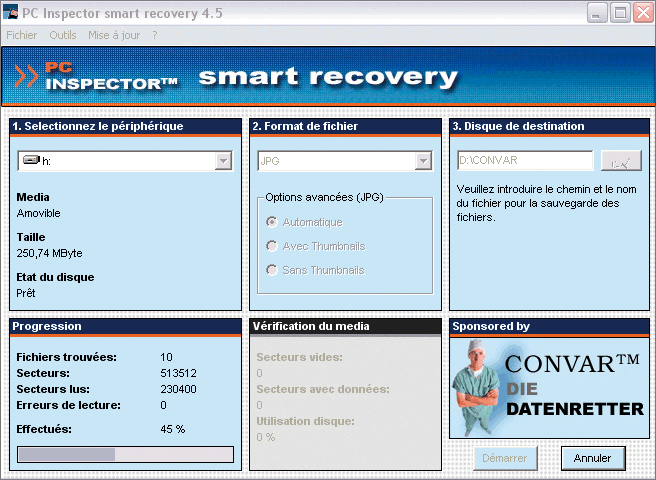The height and width of the screenshot is (480, 656).
Task: Click the recovery progress bar
Action: pyautogui.click(x=125, y=454)
